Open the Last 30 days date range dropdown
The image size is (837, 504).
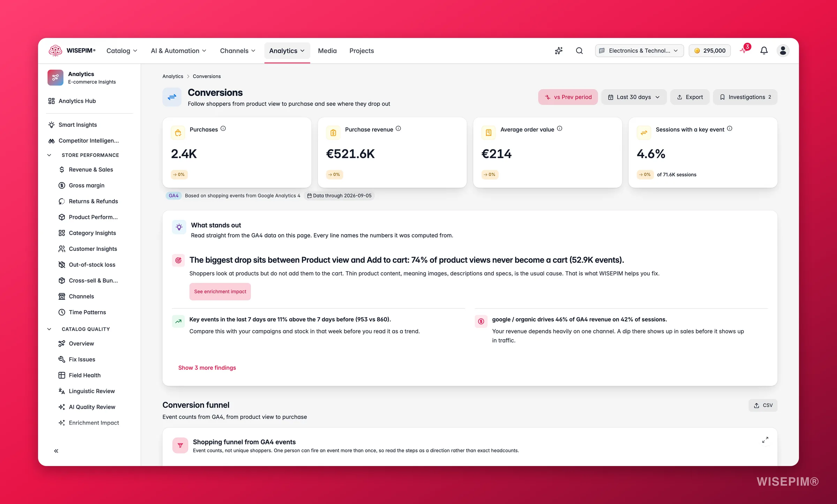pos(634,97)
